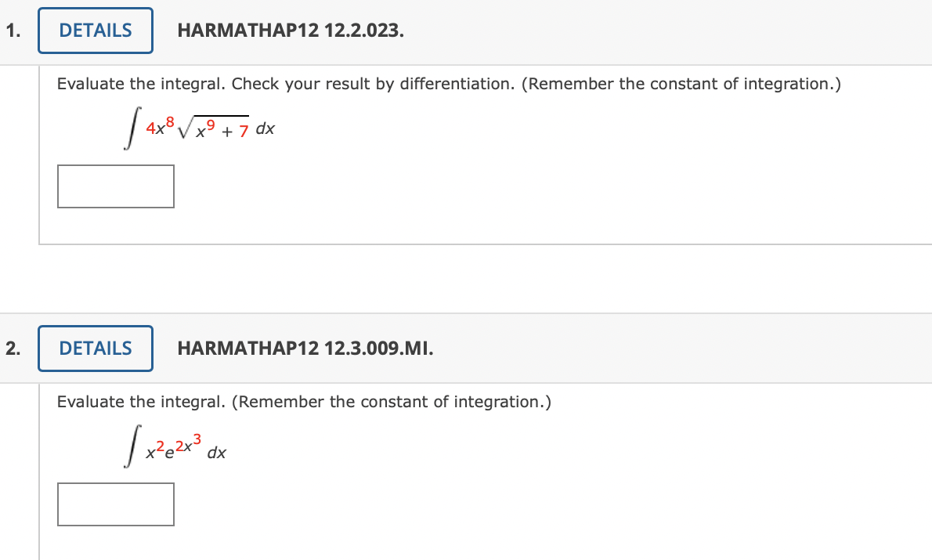932x560 pixels.
Task: Click the DETAILS button for question 2
Action: (95, 348)
